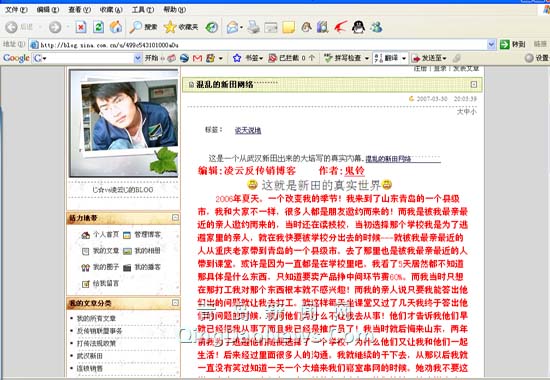This screenshot has width=550, height=380.
Task: Open the 武汉新田 category
Action: (x=89, y=356)
